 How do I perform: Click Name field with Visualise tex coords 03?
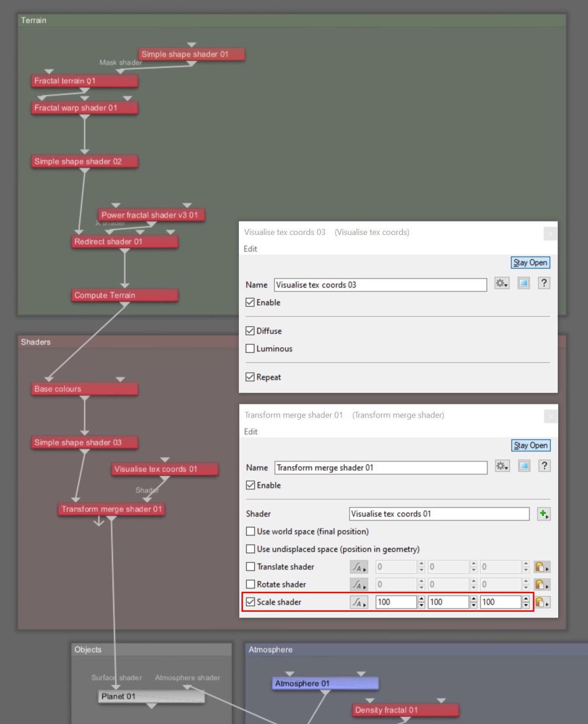click(x=380, y=285)
